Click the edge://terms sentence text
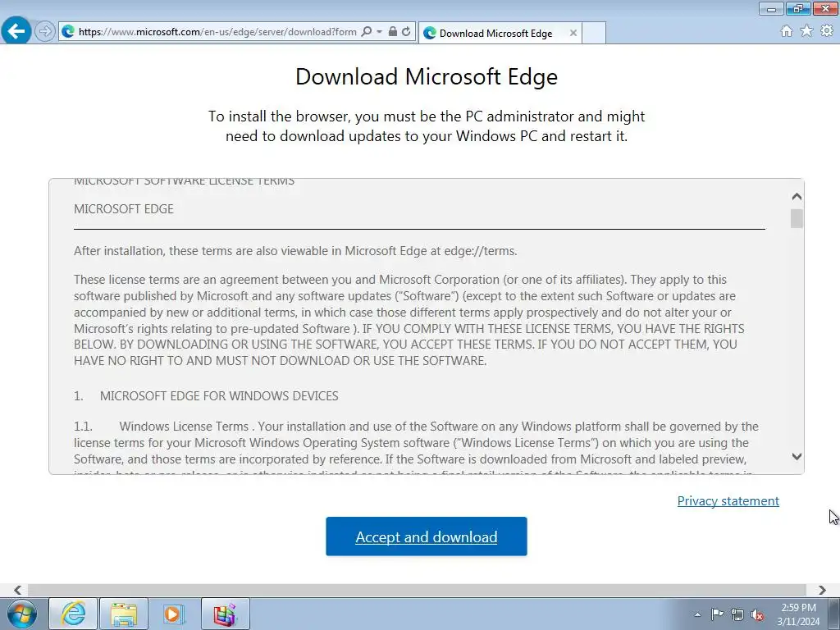840x630 pixels. (295, 251)
